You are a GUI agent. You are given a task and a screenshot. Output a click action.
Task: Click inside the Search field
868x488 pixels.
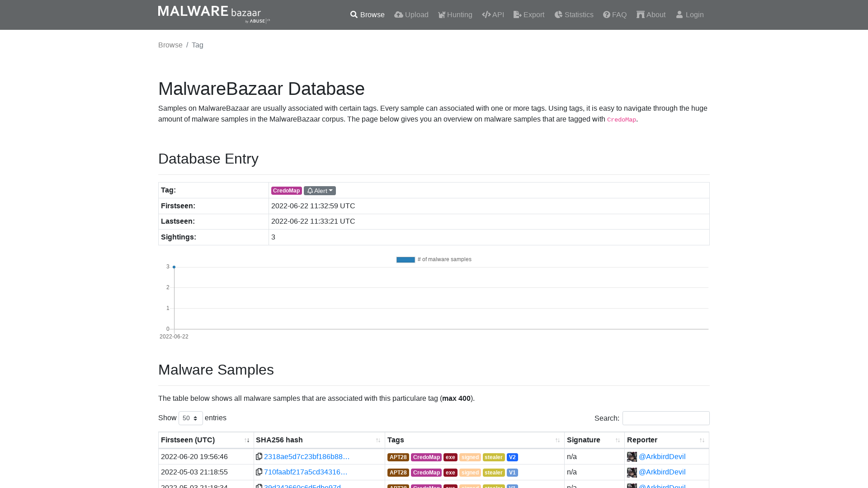tap(665, 418)
